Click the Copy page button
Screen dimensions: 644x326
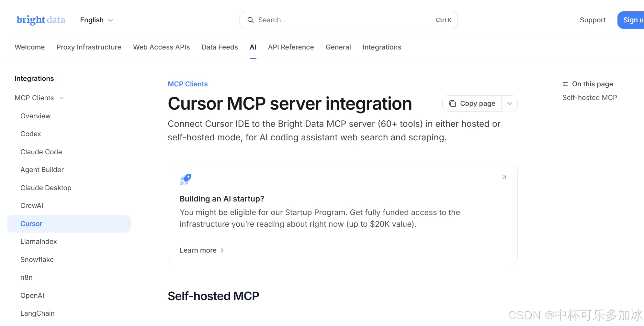[472, 103]
